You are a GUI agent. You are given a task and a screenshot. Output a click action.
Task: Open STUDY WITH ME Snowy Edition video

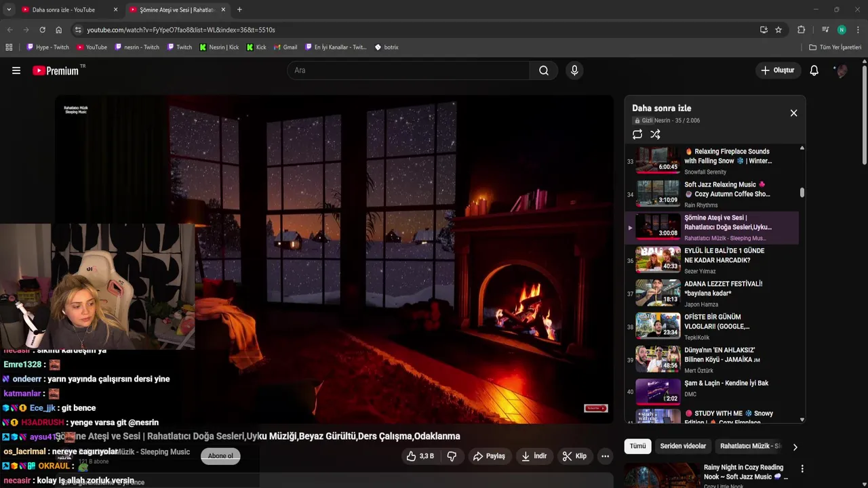pyautogui.click(x=711, y=416)
